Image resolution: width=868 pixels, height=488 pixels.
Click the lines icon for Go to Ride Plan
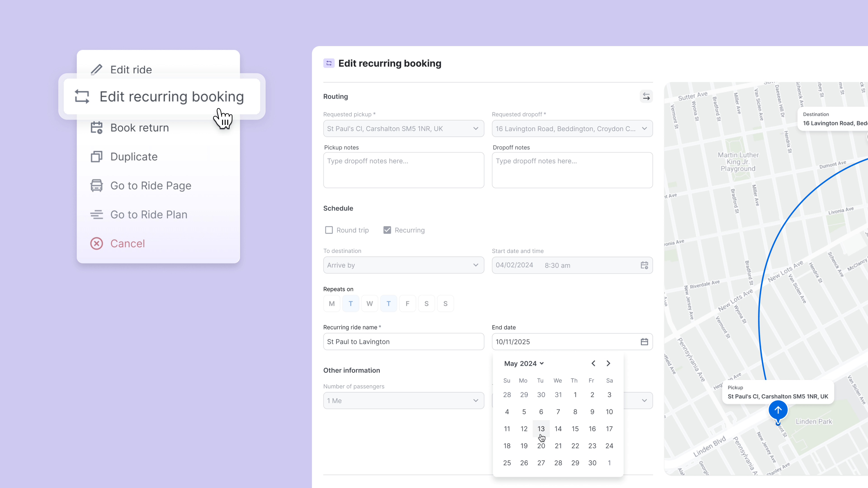[x=96, y=215]
